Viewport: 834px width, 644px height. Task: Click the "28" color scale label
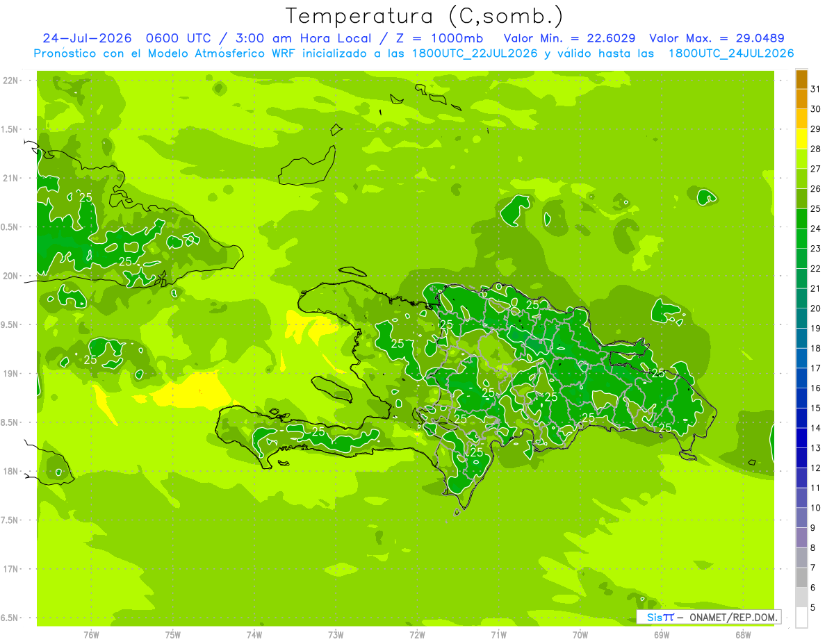[x=816, y=149]
